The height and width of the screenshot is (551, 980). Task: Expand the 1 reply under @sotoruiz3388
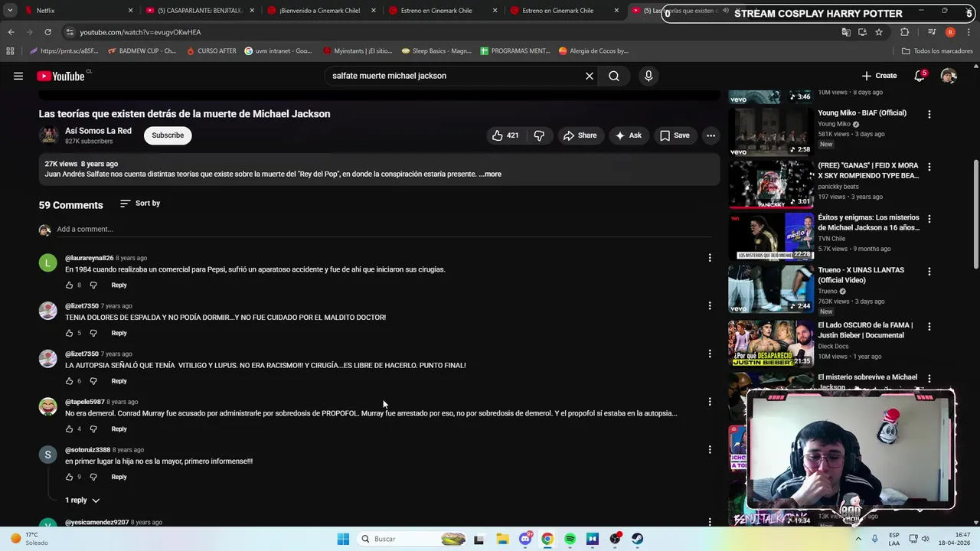83,500
